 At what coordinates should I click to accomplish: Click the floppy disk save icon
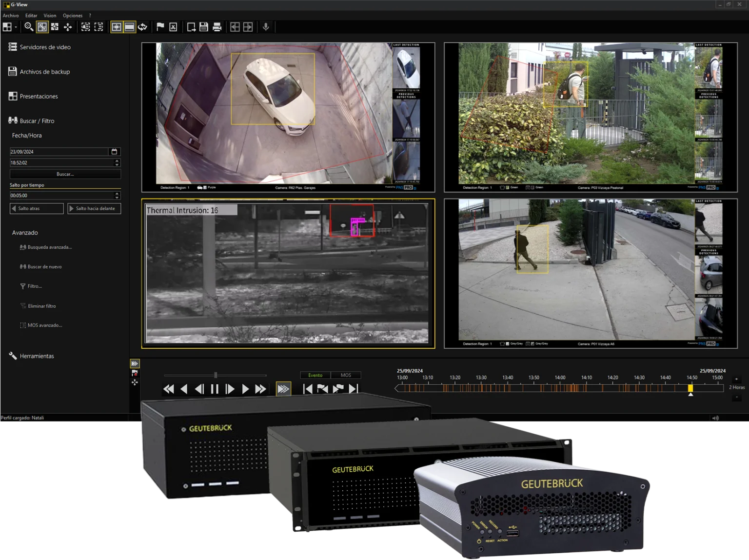204,27
